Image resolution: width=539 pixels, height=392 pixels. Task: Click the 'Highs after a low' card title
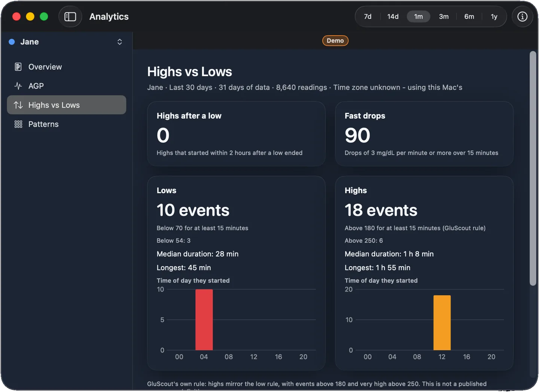point(189,116)
